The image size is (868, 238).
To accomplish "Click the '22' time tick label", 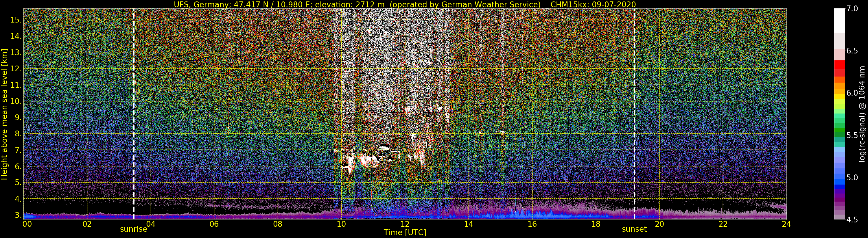I will click(723, 224).
